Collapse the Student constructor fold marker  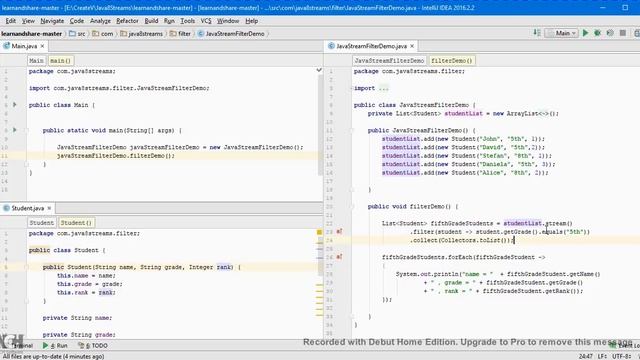pos(26,267)
